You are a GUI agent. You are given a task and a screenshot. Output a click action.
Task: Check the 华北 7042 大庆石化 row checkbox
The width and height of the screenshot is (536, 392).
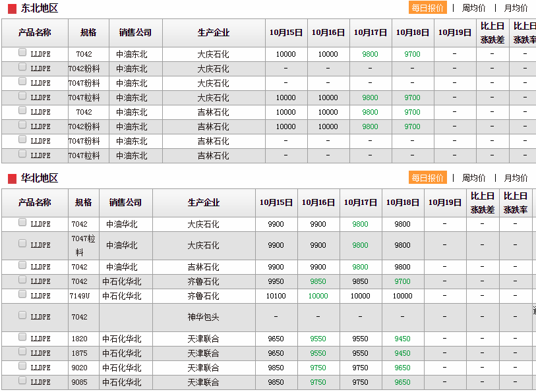(x=22, y=222)
